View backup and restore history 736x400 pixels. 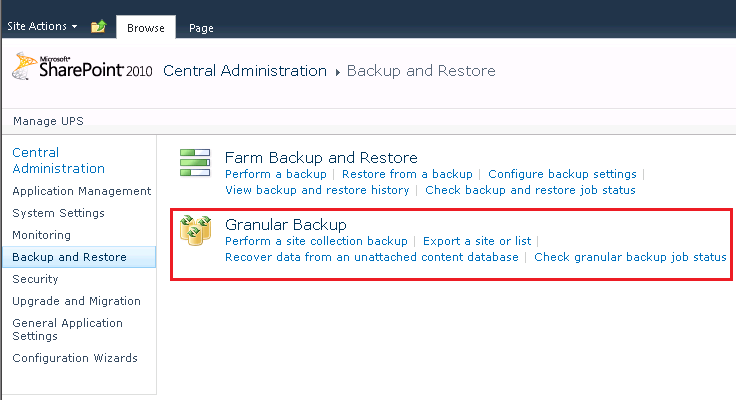(317, 190)
